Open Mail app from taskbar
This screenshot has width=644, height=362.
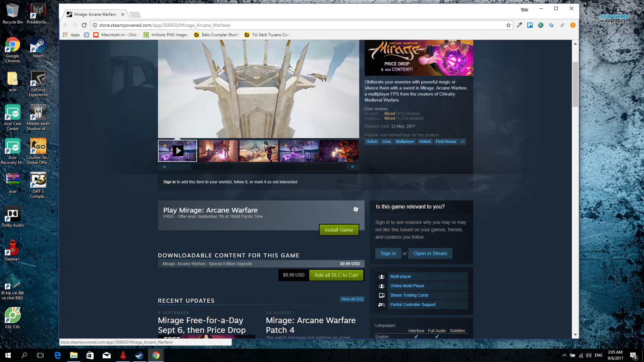tap(107, 355)
